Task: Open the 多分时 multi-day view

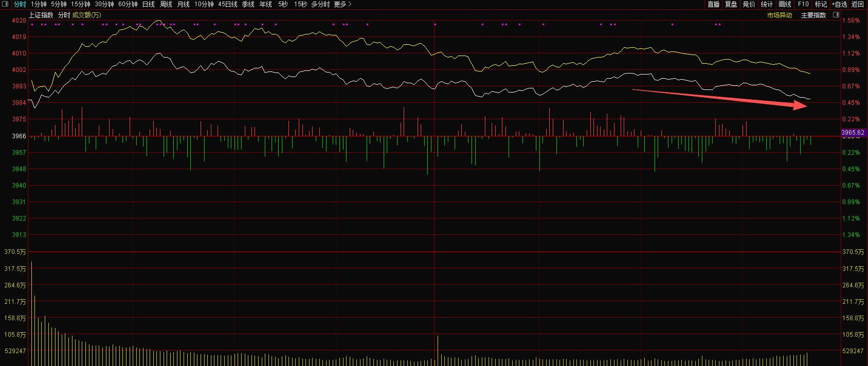Action: [x=320, y=4]
